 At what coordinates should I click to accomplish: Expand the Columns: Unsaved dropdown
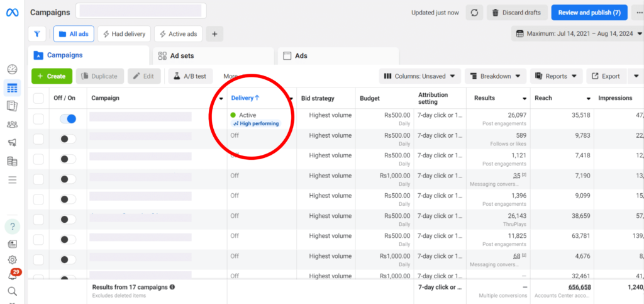[419, 76]
